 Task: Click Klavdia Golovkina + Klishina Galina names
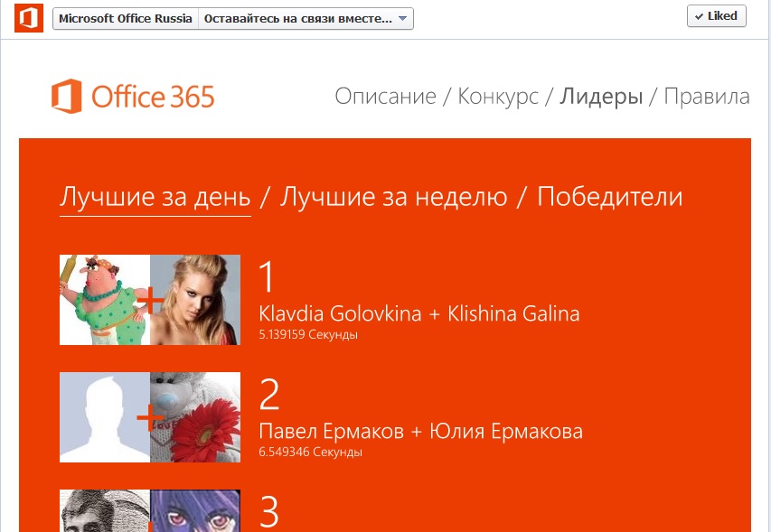[418, 313]
